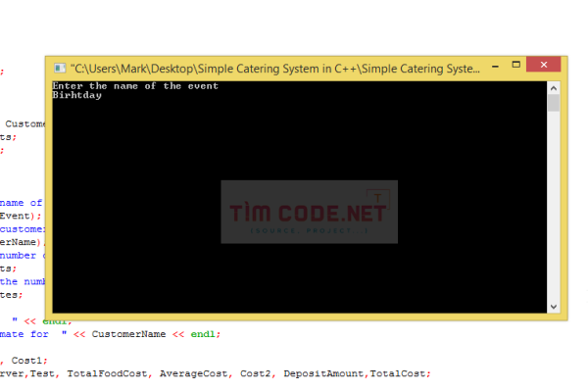
Task: Click "TotalFoodCost," in the code editor
Action: point(109,373)
